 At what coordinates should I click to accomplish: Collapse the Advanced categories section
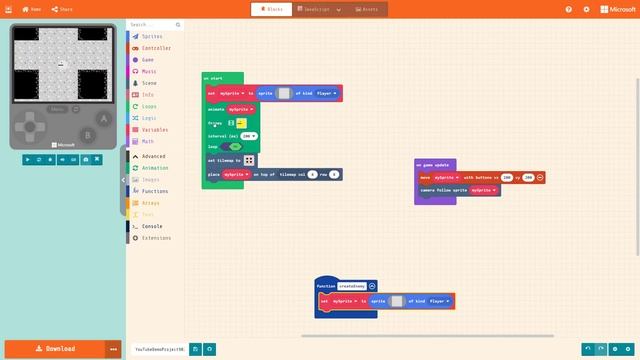155,156
